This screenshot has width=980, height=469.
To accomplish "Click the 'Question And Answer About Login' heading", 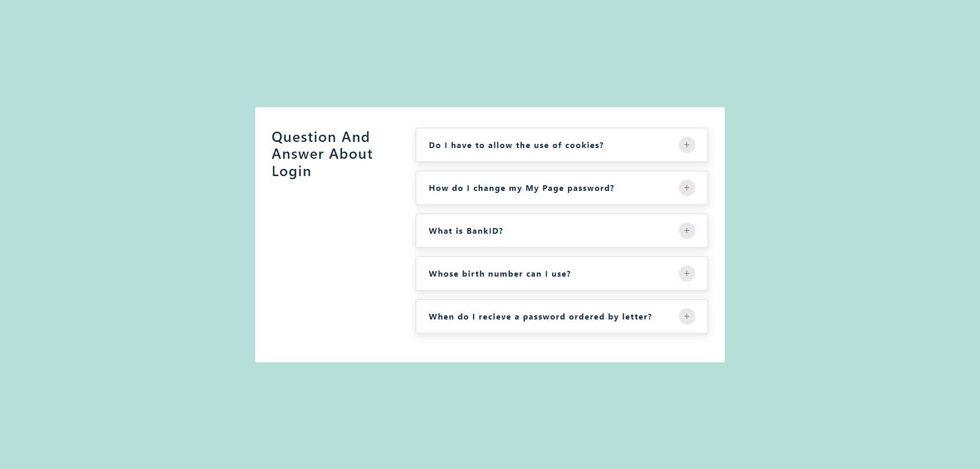I will point(322,154).
